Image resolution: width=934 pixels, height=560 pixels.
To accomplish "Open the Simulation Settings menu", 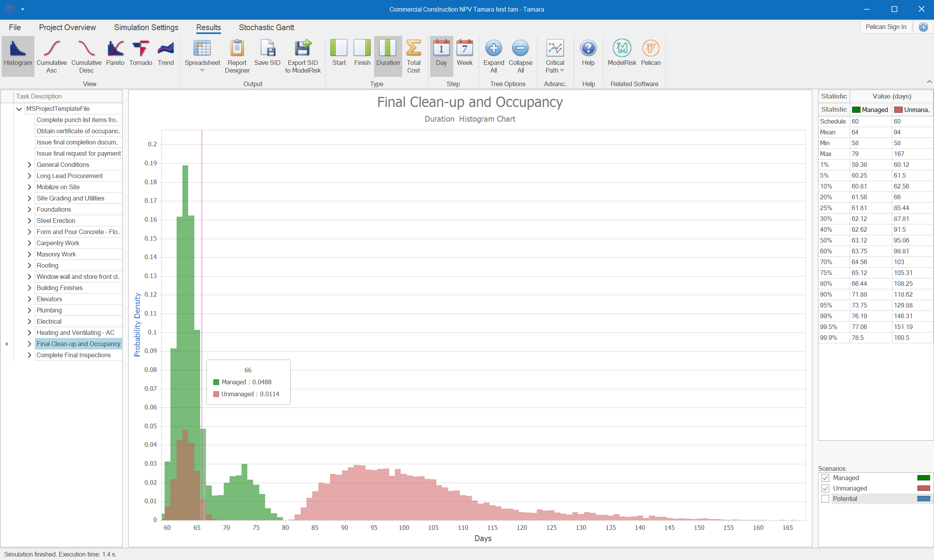I will (146, 27).
